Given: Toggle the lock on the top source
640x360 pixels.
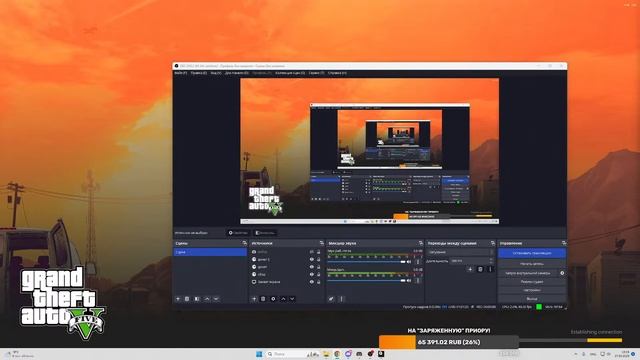Looking at the screenshot, I should click(x=318, y=252).
